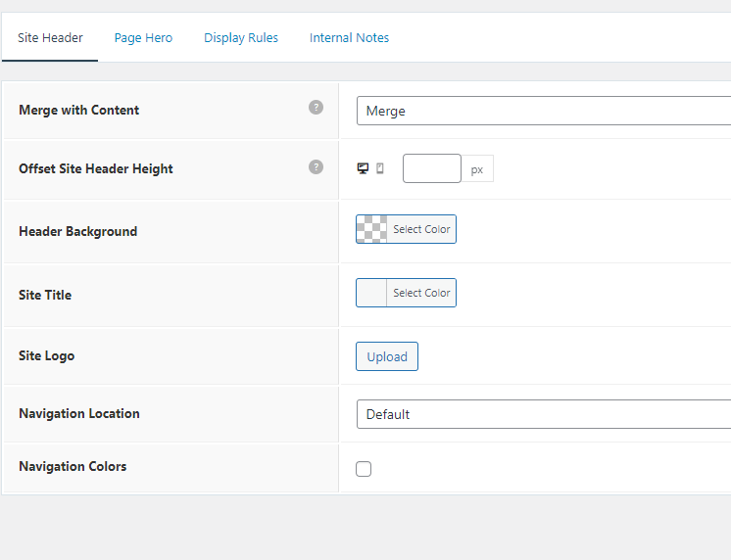The image size is (731, 560).
Task: Expand the Navigation Location dropdown
Action: (x=544, y=414)
